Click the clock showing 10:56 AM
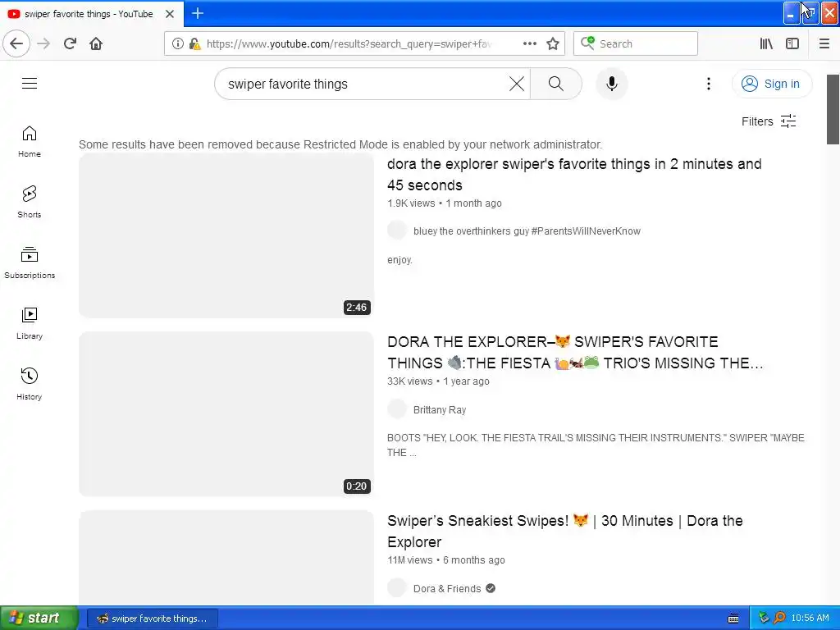Viewport: 840px width, 630px height. coord(810,618)
